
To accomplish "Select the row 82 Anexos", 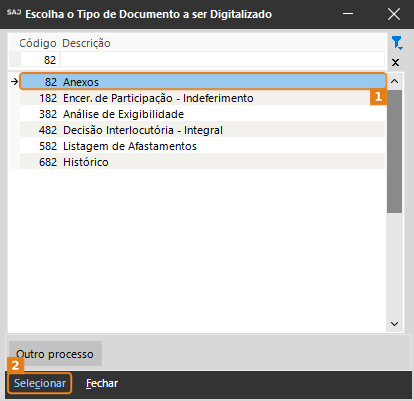I will [203, 82].
